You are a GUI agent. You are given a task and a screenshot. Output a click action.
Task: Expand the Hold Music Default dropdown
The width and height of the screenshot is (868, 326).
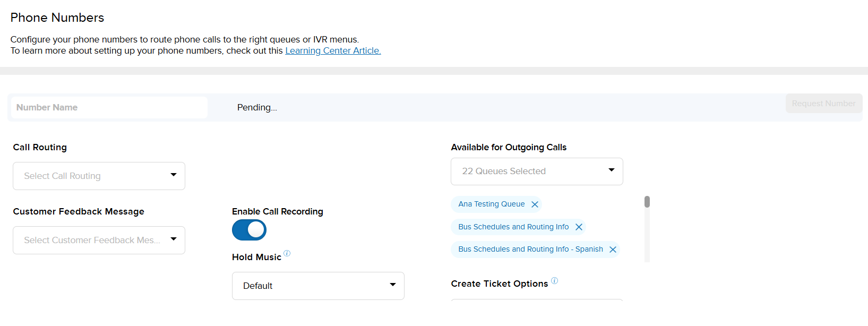(318, 286)
